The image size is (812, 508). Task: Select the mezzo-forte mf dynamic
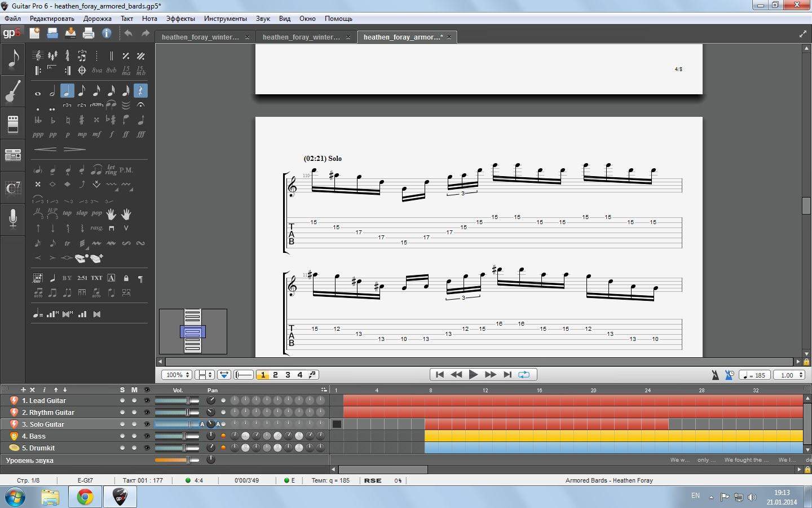(x=96, y=134)
